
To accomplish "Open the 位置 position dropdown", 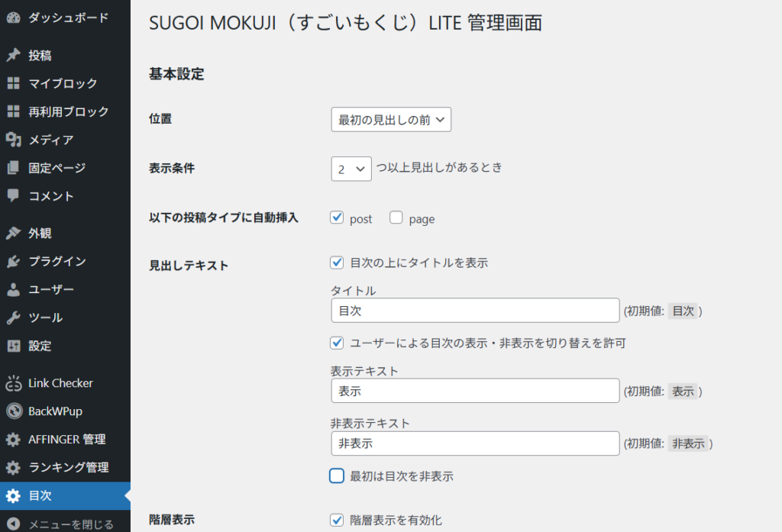I will 391,120.
